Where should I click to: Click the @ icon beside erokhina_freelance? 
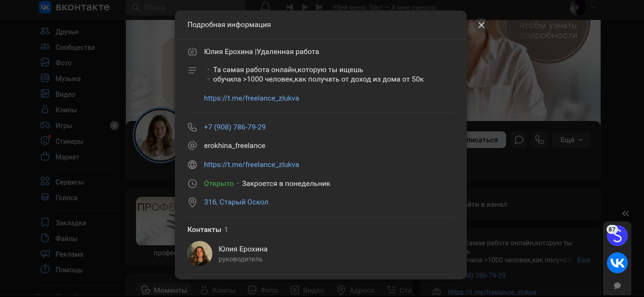click(x=192, y=146)
